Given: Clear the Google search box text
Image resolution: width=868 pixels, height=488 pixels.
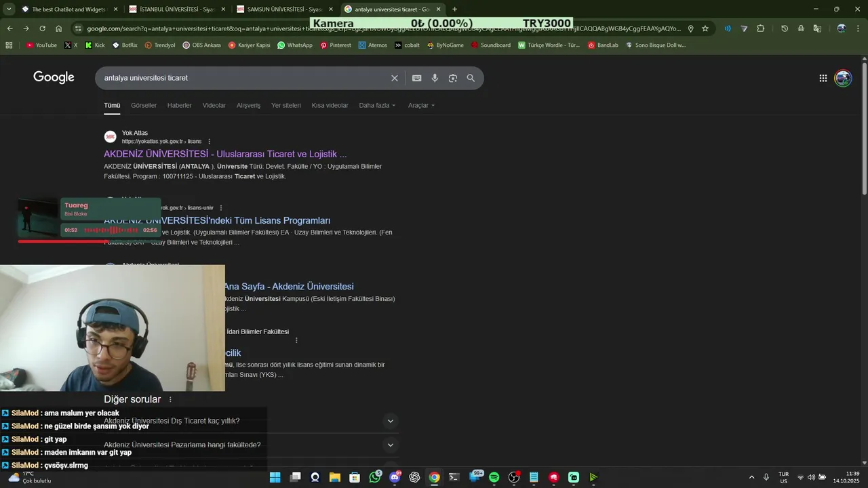Looking at the screenshot, I should 395,78.
